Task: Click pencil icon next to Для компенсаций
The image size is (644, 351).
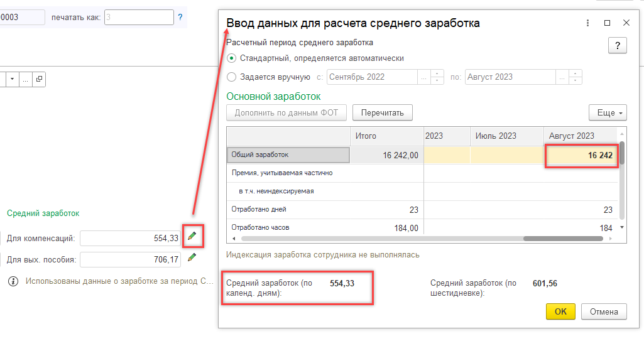Action: click(x=192, y=237)
